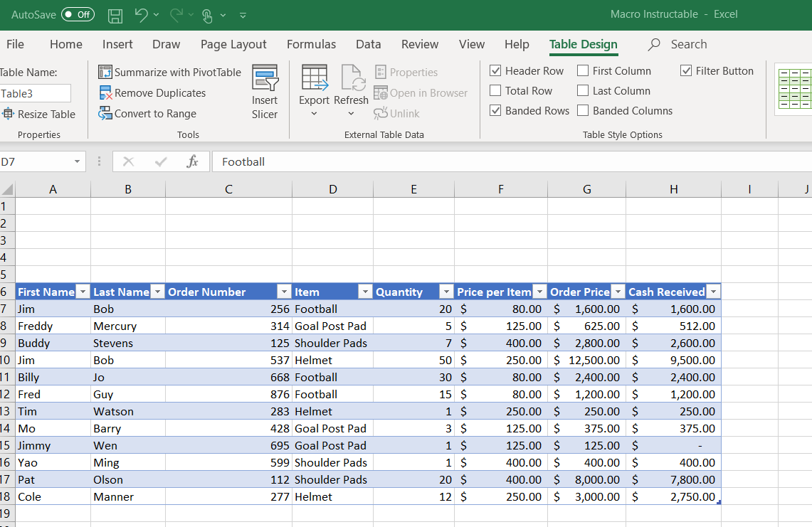This screenshot has width=812, height=527.
Task: Open the Quantity column filter dropdown
Action: point(446,292)
